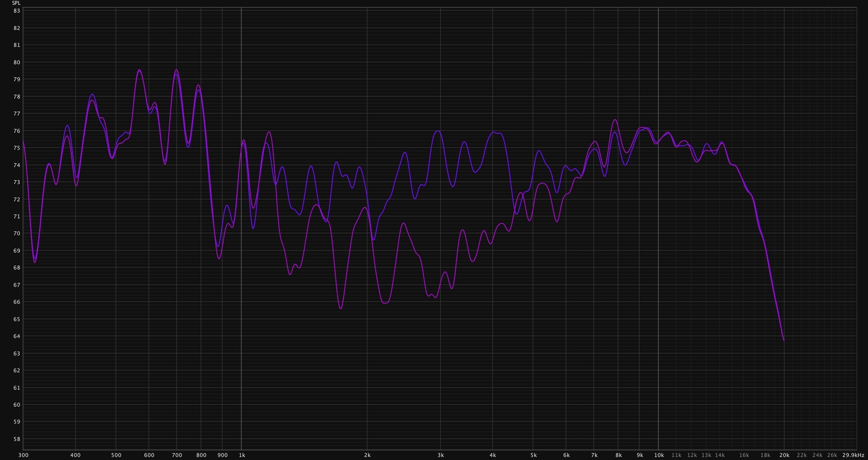
Task: Click the 16k frequency label
Action: tap(744, 455)
